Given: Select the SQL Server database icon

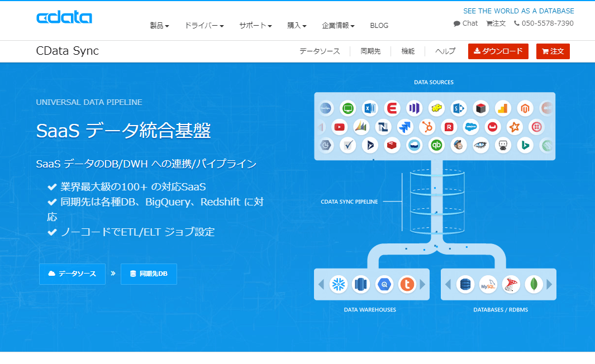Looking at the screenshot, I should pos(511,284).
